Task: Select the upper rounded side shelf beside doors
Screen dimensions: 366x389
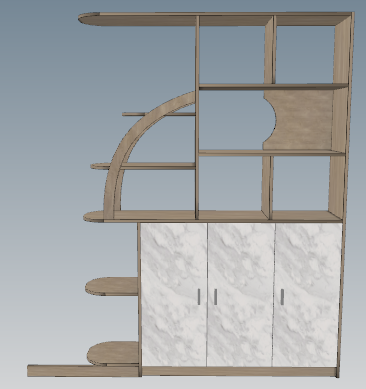Action: (112, 286)
